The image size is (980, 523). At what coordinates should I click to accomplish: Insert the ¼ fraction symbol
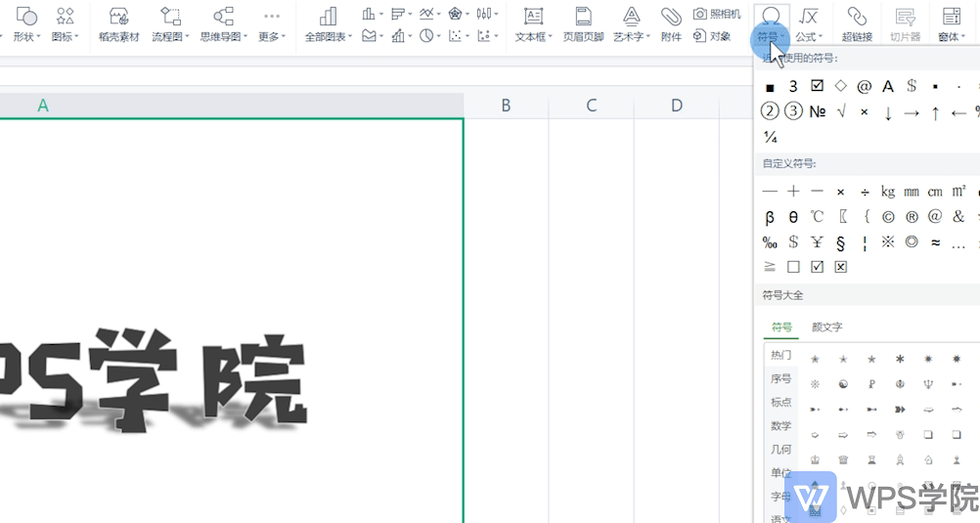(x=770, y=137)
